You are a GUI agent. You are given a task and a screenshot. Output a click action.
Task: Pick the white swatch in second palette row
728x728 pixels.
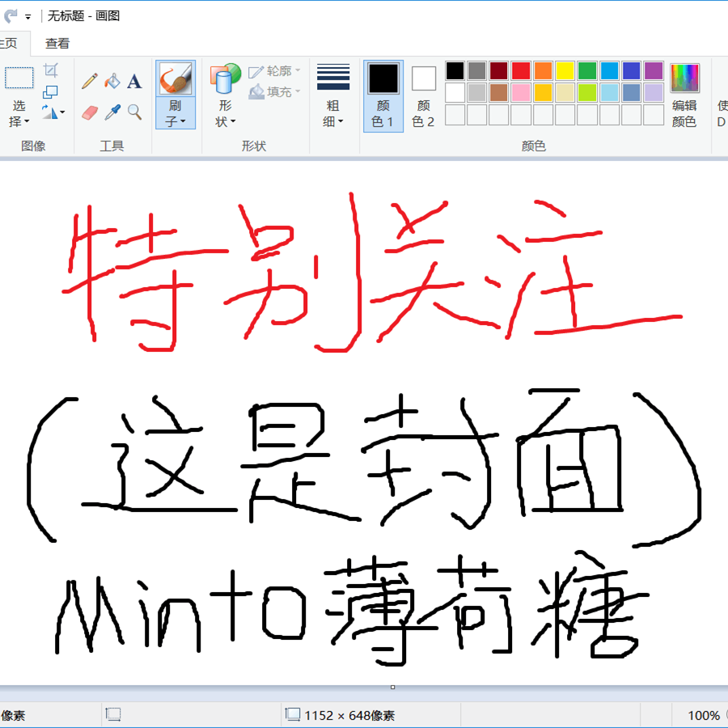coord(455,93)
